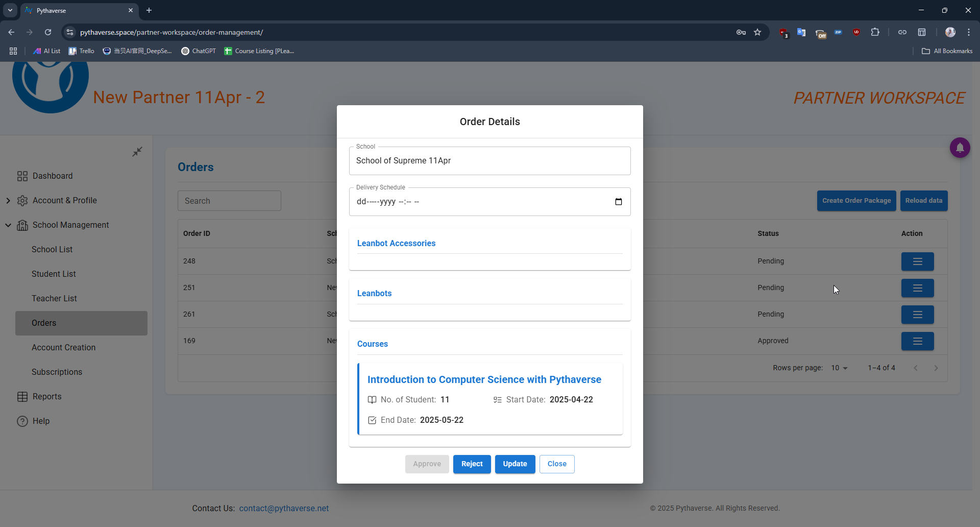Open the browser apps grid shortcut
Viewport: 980px width, 527px height.
click(x=13, y=51)
